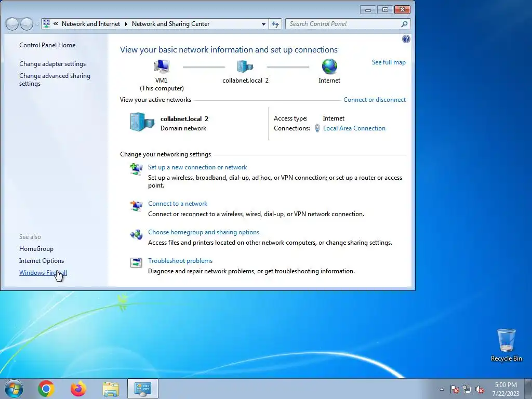The height and width of the screenshot is (399, 532).
Task: Click the Refresh button beside address bar
Action: click(x=275, y=24)
